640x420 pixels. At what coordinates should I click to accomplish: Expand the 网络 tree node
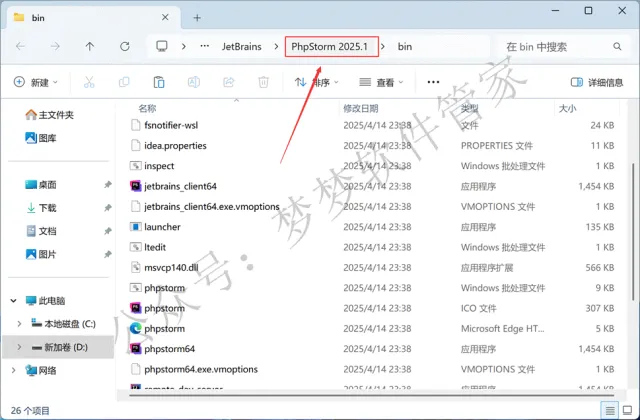[x=13, y=371]
